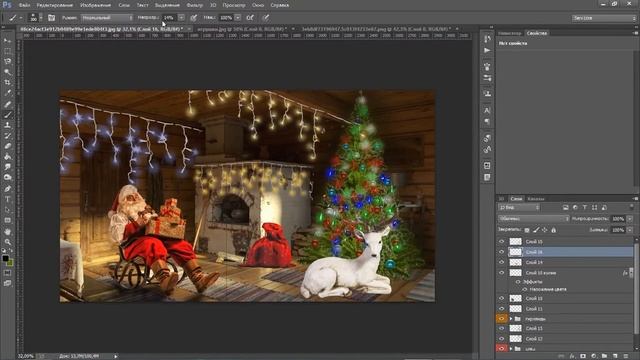Switch to the Навигатор tab
The width and height of the screenshot is (640, 360).
(510, 33)
